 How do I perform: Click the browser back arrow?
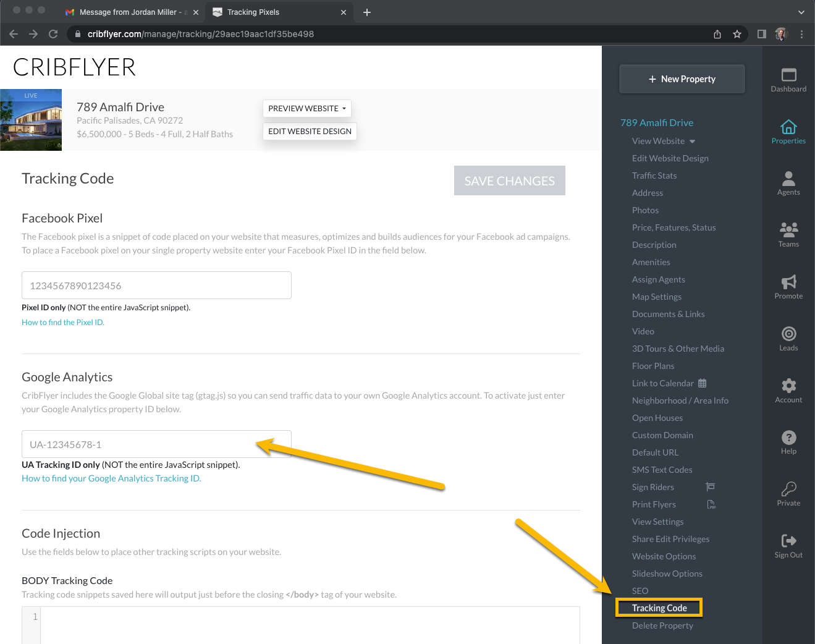(x=14, y=34)
